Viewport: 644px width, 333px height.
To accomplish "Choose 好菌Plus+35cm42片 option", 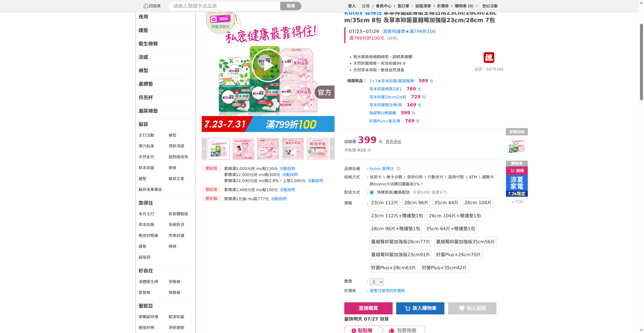I will (444, 268).
